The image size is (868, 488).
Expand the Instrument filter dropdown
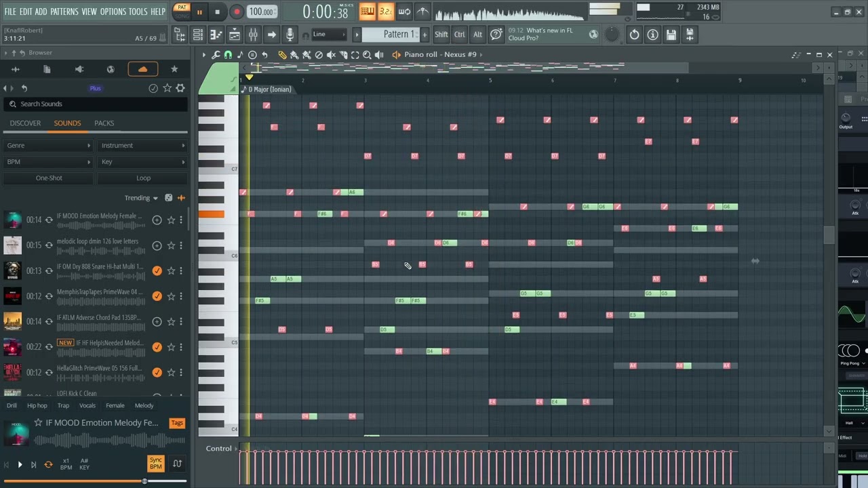click(x=143, y=146)
